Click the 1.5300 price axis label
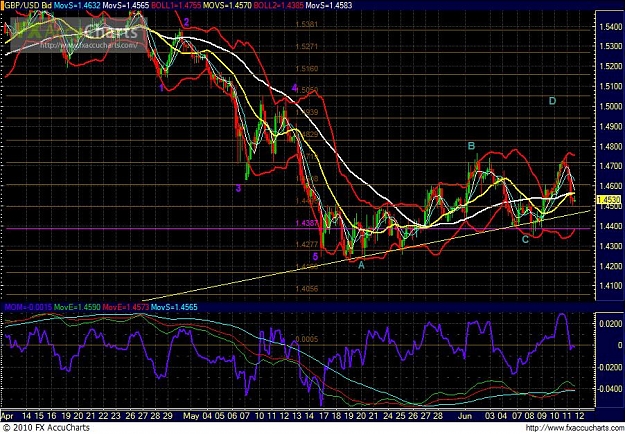 pos(610,47)
